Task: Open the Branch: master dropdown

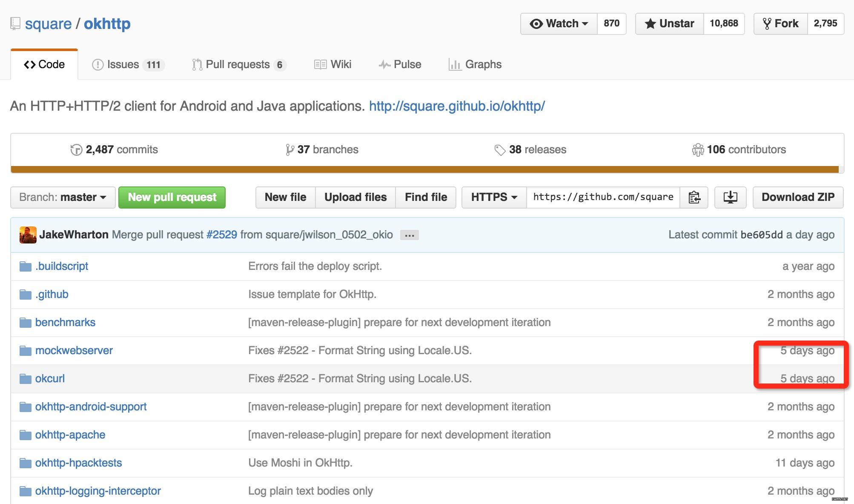Action: tap(63, 197)
